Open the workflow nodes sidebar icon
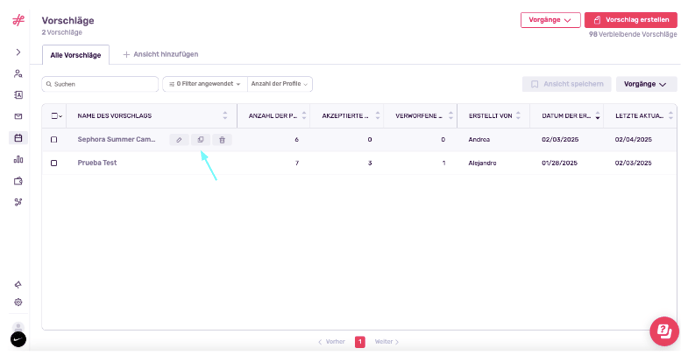The height and width of the screenshot is (362, 688). [18, 202]
